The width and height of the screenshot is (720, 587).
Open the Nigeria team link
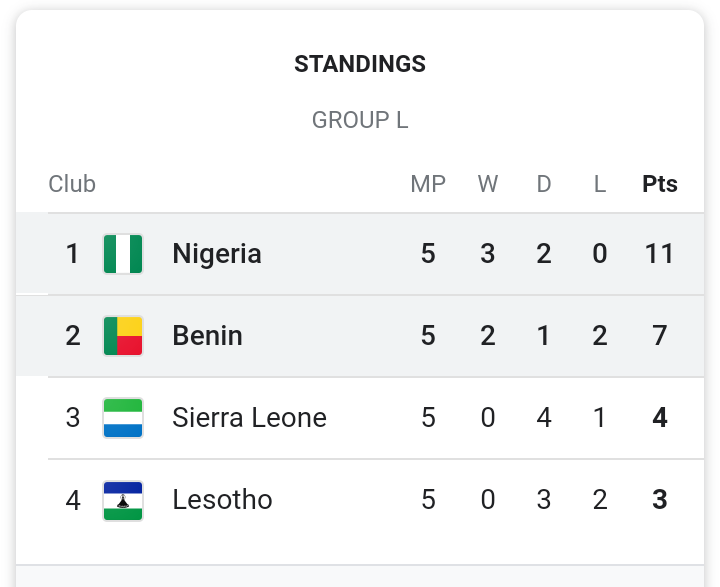pyautogui.click(x=217, y=254)
